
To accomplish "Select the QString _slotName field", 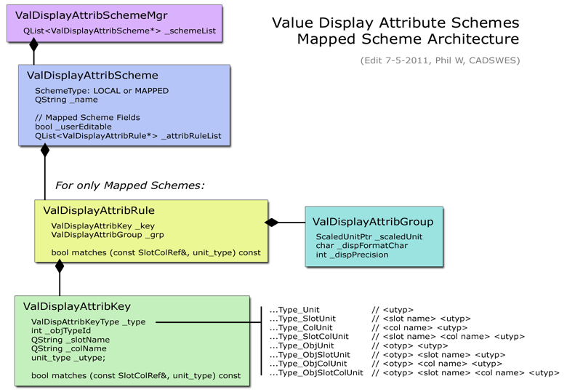I will click(71, 340).
